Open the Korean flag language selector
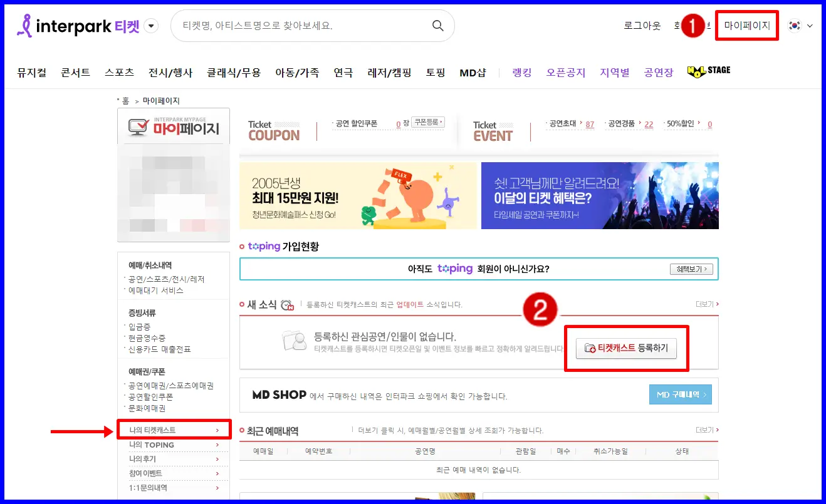This screenshot has width=826, height=504. pyautogui.click(x=800, y=26)
